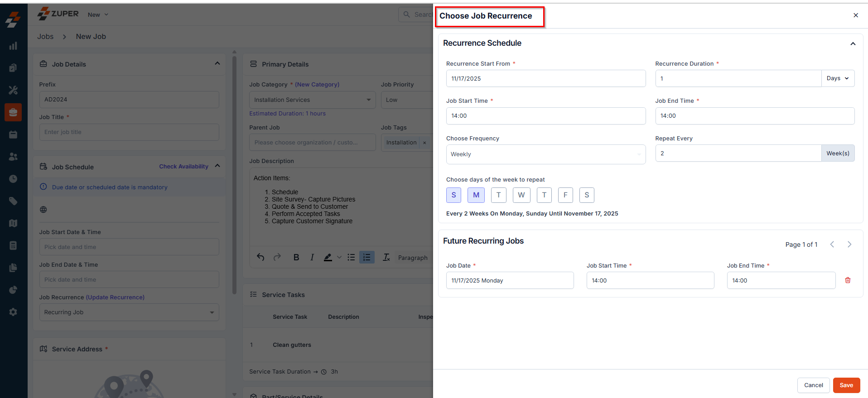The height and width of the screenshot is (398, 868).
Task: Toggle bold in description editor
Action: tap(296, 257)
